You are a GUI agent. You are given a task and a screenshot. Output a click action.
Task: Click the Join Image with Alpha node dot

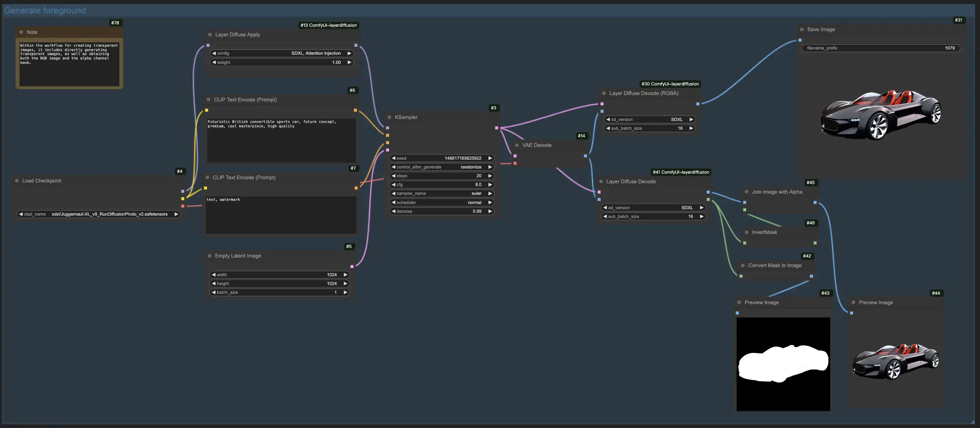(x=747, y=192)
